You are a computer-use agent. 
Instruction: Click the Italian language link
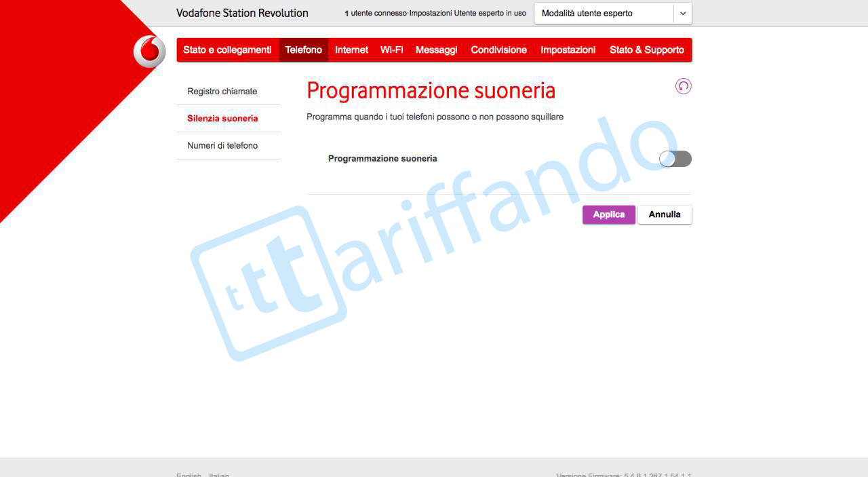tap(218, 474)
